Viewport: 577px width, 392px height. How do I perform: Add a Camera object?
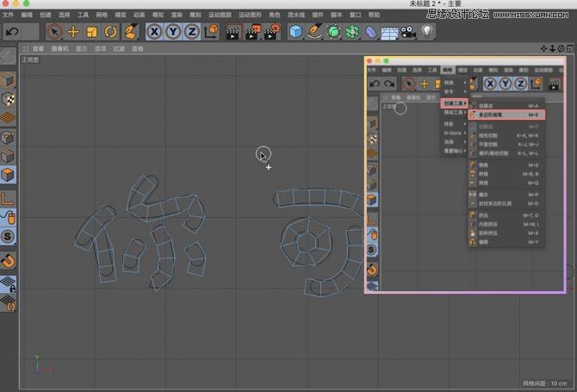[408, 33]
